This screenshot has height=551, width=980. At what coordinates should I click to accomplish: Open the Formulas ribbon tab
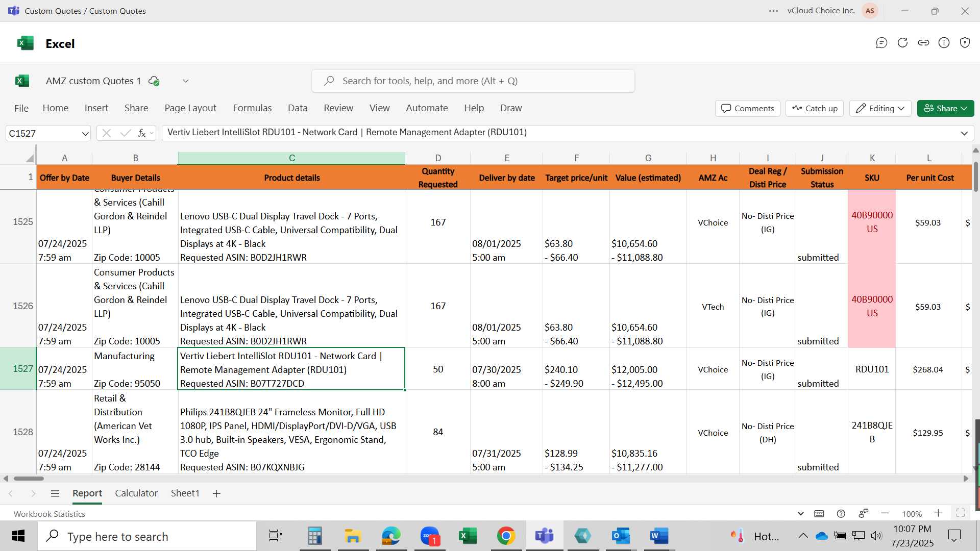(x=252, y=108)
